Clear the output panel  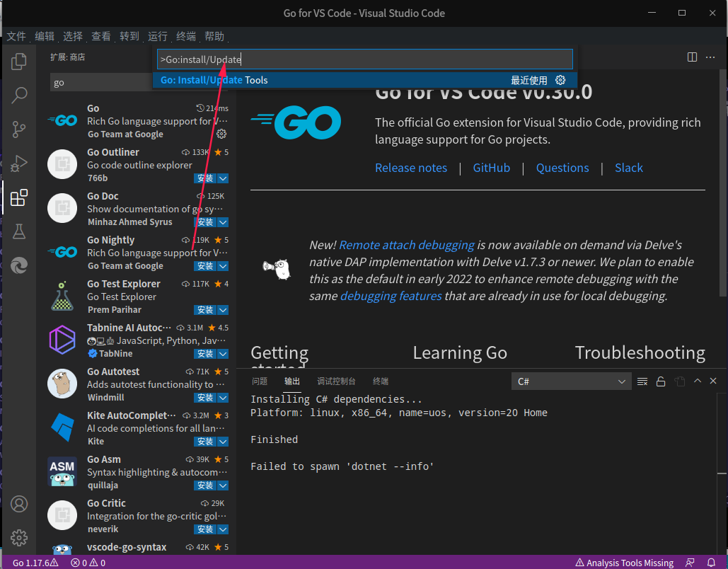[x=642, y=381]
